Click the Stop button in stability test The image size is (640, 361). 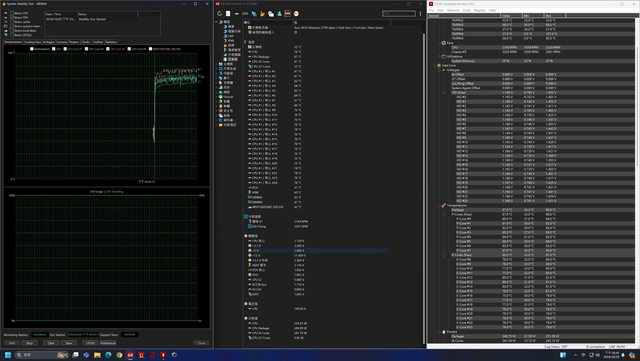point(29,343)
